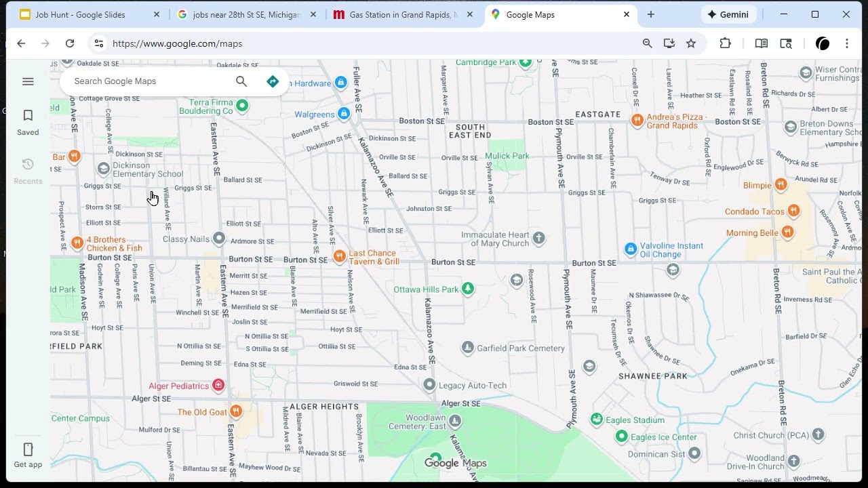
Task: Click the Search Google Maps field
Action: coord(149,81)
